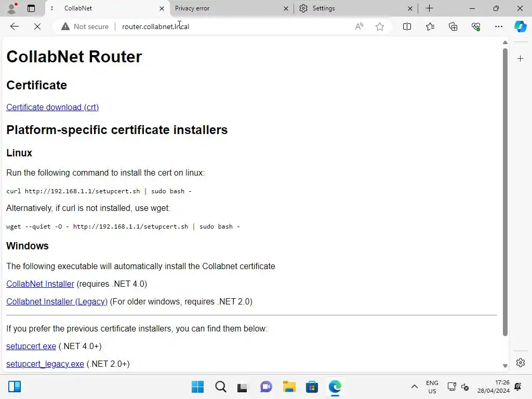Click the scrollbar up arrow
The width and height of the screenshot is (532, 399).
click(x=505, y=43)
